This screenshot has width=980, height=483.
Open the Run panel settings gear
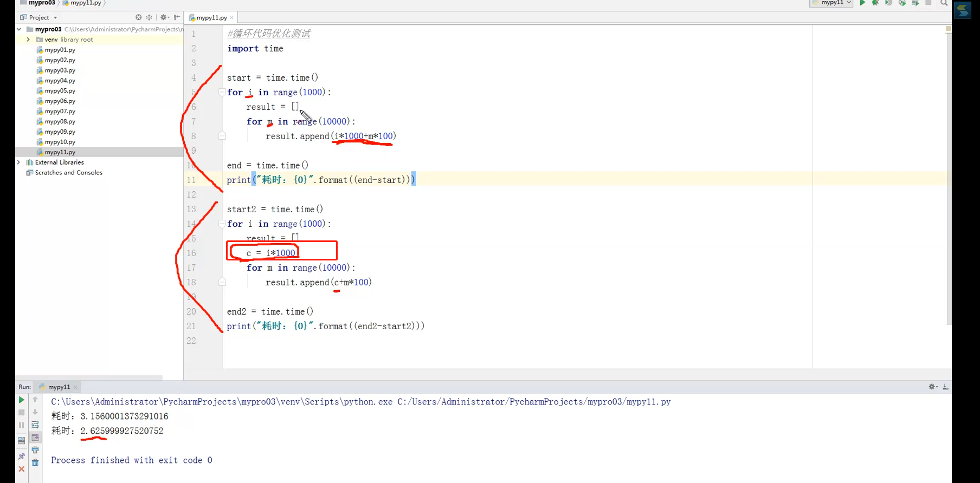(933, 387)
